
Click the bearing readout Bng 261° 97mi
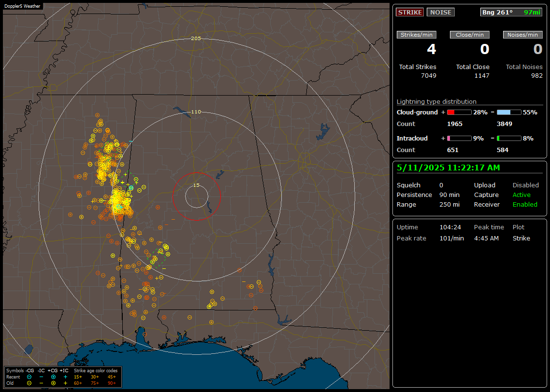[511, 12]
